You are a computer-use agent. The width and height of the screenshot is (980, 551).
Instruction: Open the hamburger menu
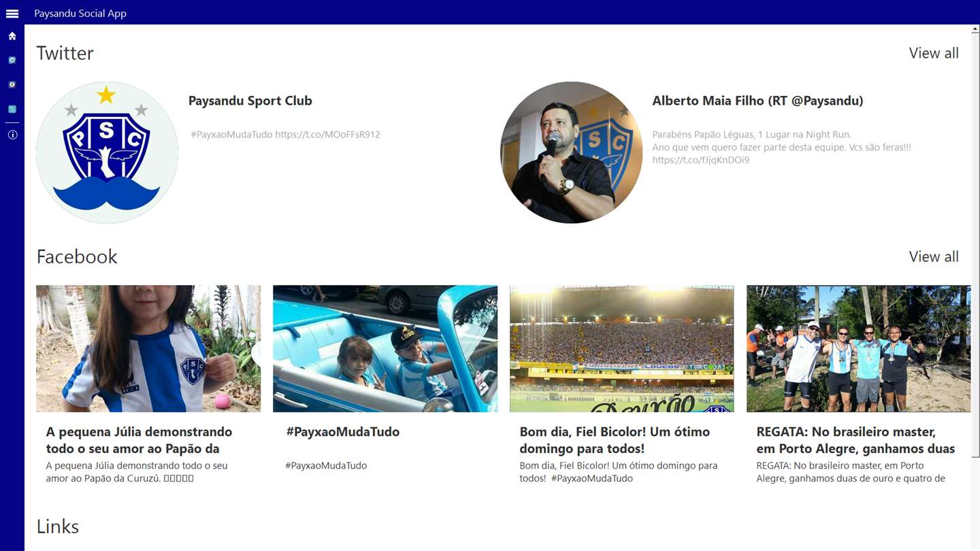point(12,14)
